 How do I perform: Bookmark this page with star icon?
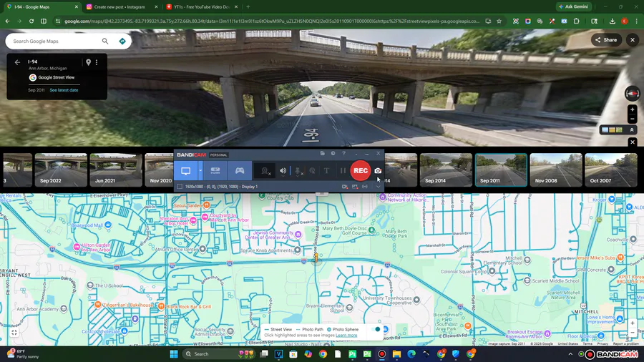point(499,21)
